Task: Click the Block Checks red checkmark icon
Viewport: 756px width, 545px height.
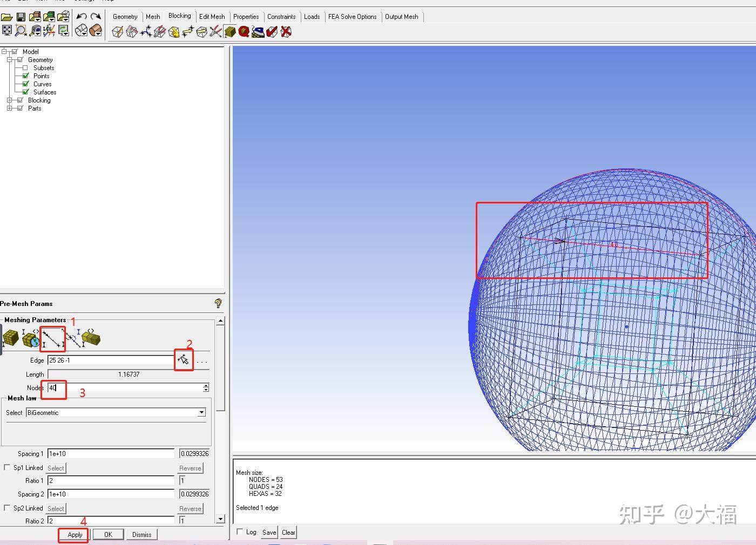Action: pyautogui.click(x=272, y=32)
